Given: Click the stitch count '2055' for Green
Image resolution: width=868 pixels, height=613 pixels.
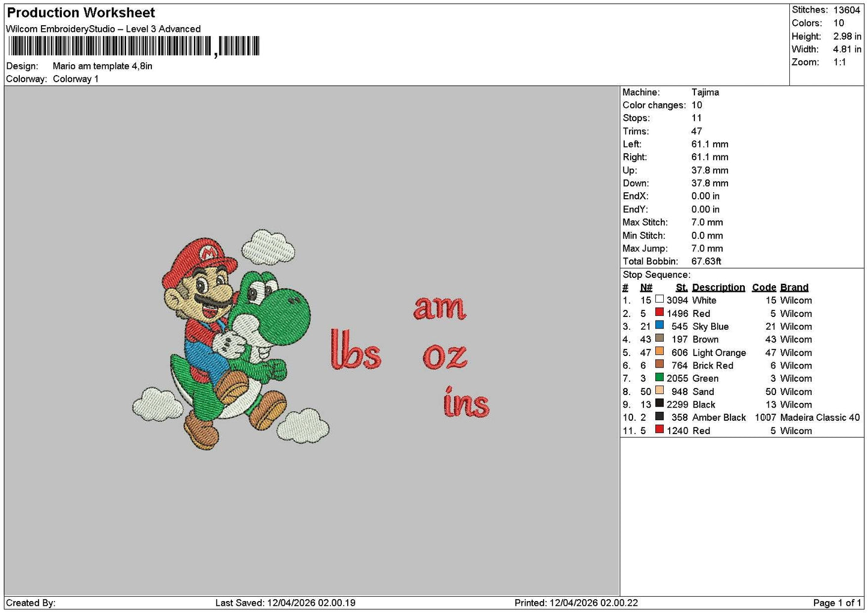Looking at the screenshot, I should [677, 378].
